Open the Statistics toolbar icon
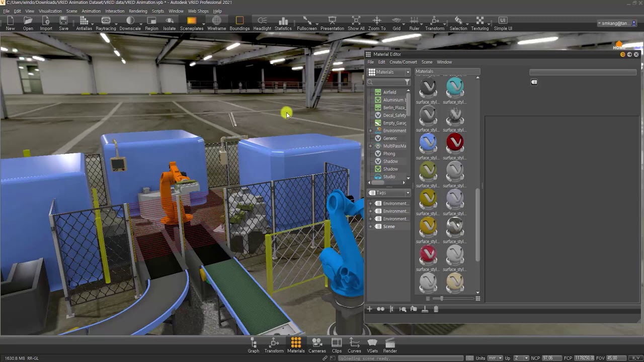 [283, 23]
